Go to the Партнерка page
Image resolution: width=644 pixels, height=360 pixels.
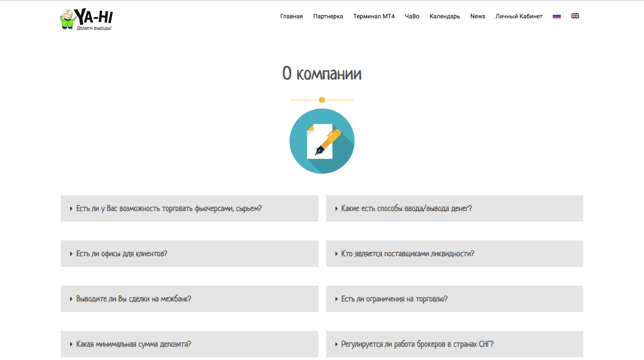[x=328, y=16]
